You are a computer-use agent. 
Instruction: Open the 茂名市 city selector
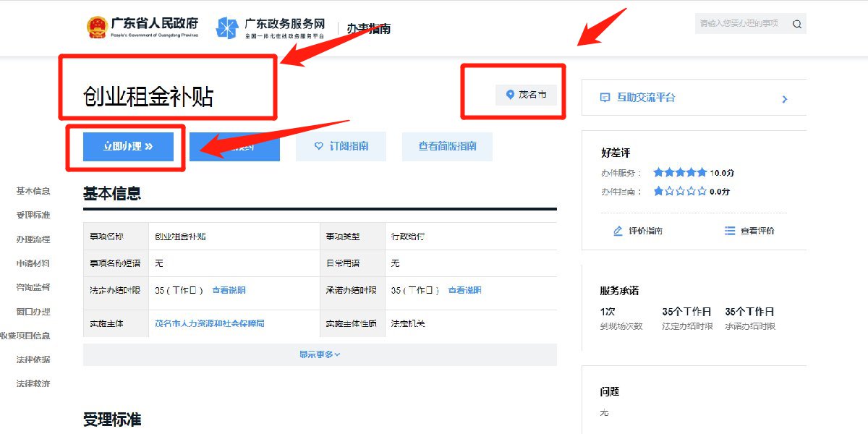pos(527,95)
